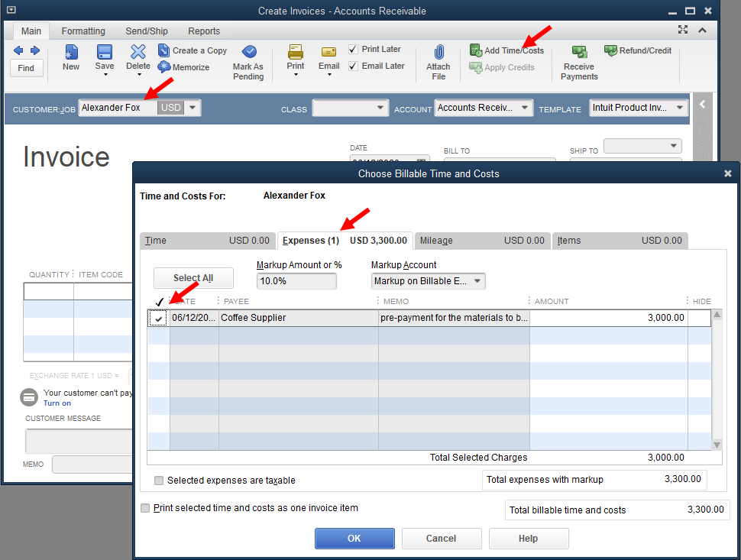This screenshot has width=741, height=560.
Task: Click the Cancel button
Action: 442,539
